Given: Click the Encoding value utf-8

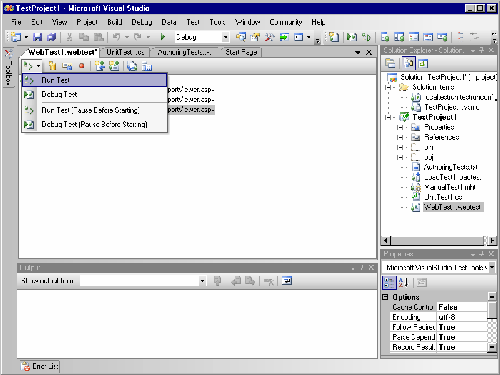Looking at the screenshot, I should click(462, 317).
